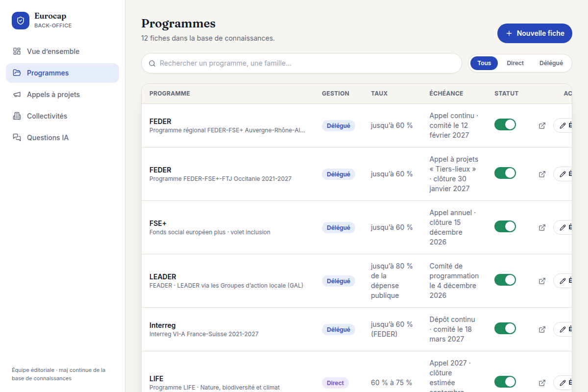Select the Tous filter tab
The image size is (588, 392).
coord(484,63)
